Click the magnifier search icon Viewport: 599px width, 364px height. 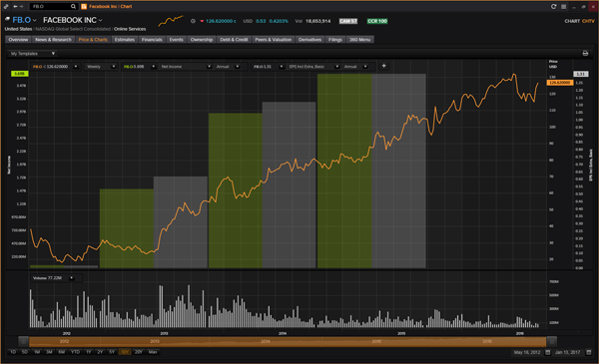(x=73, y=7)
